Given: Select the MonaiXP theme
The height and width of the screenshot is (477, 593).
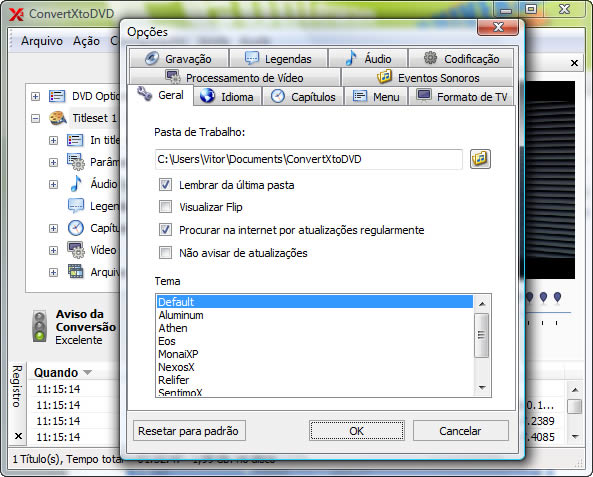Looking at the screenshot, I should click(x=315, y=354).
